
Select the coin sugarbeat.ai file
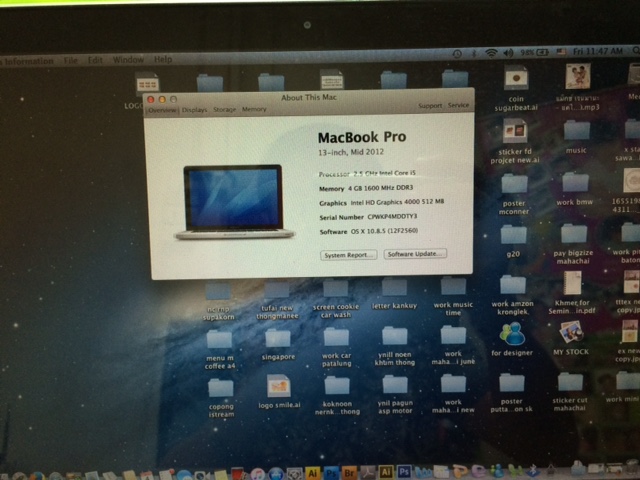[515, 78]
